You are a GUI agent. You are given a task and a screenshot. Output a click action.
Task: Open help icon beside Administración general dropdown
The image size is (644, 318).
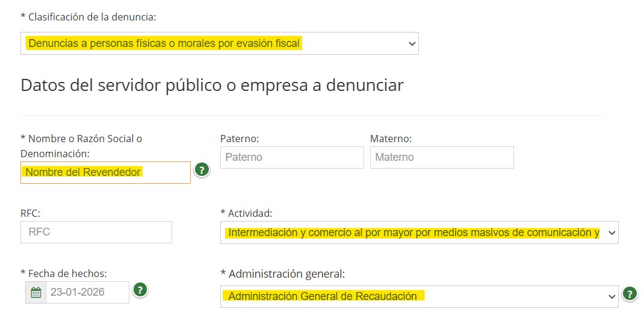pyautogui.click(x=630, y=294)
